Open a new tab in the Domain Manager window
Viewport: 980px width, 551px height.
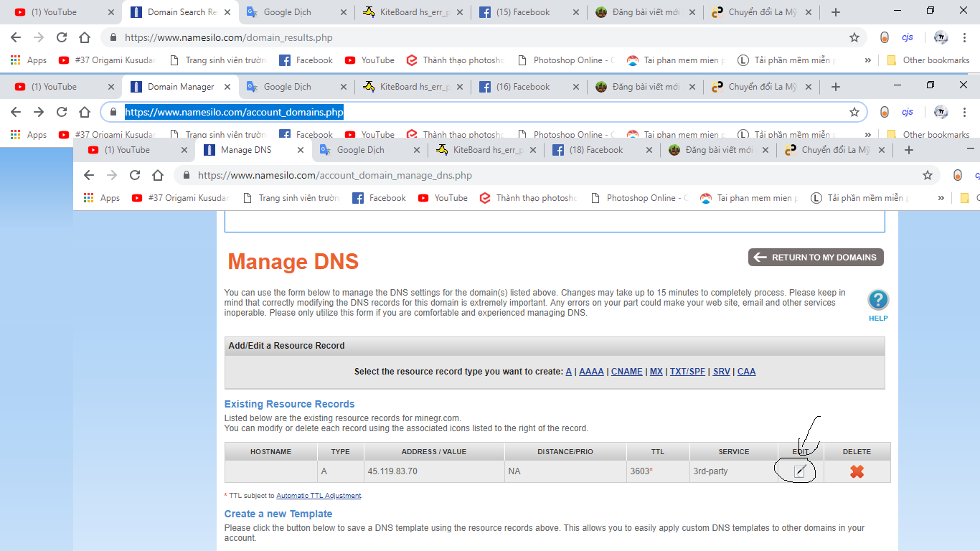[836, 87]
